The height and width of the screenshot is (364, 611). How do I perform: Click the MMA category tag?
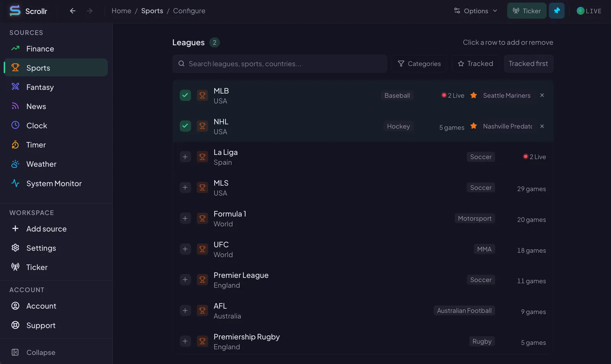[x=484, y=249]
